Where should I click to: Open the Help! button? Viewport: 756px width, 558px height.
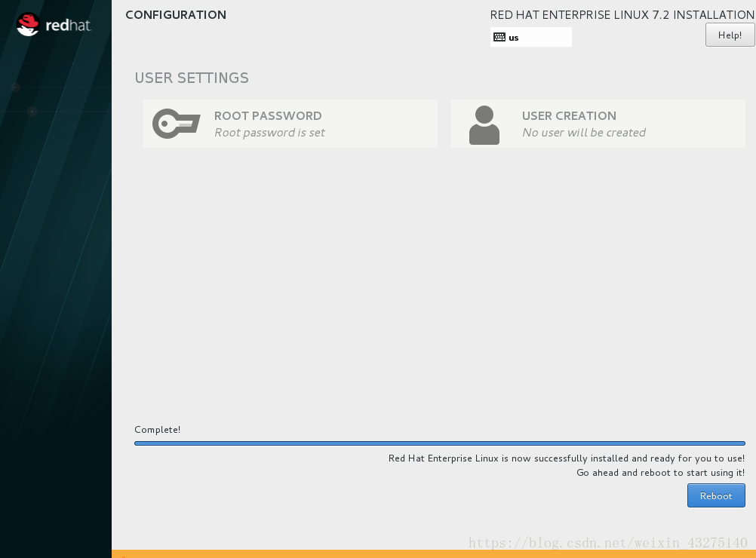click(730, 35)
